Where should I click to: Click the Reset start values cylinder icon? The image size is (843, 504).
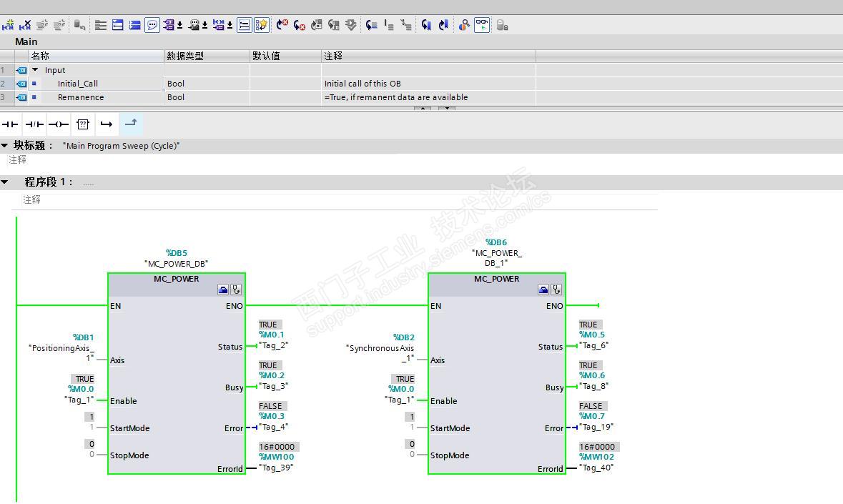(x=79, y=25)
